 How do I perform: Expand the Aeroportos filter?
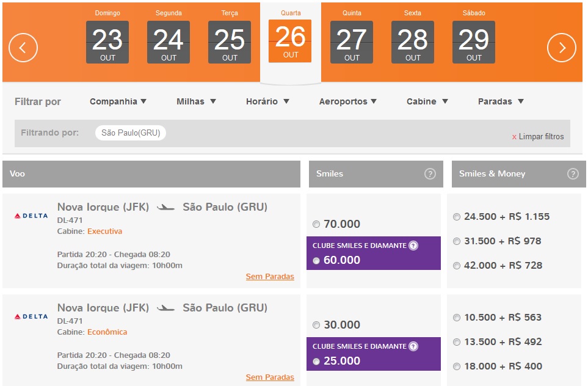pos(347,101)
